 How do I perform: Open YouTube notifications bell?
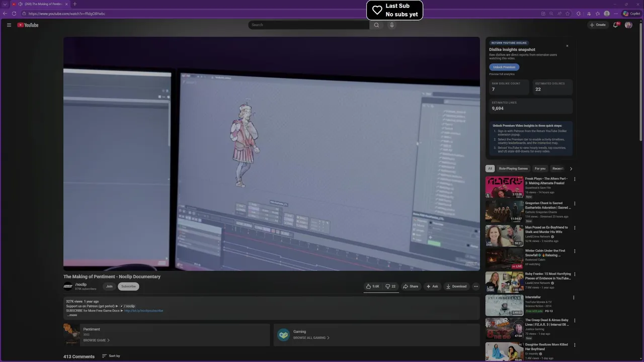[x=615, y=25]
